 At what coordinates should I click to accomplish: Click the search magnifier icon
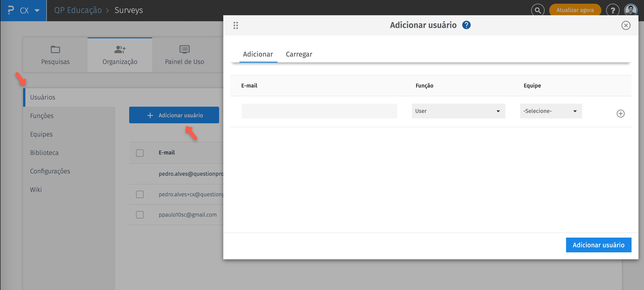[537, 10]
